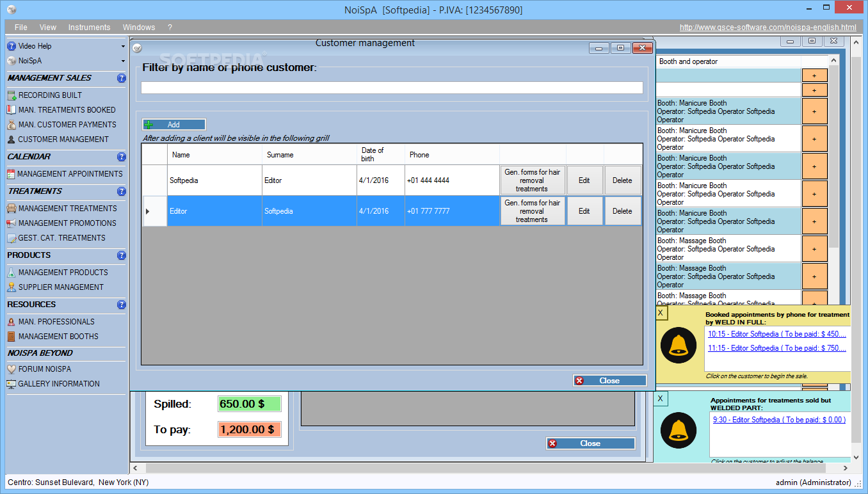The image size is (868, 494).
Task: Click Edit button for Editor Softpedia row
Action: click(x=584, y=211)
